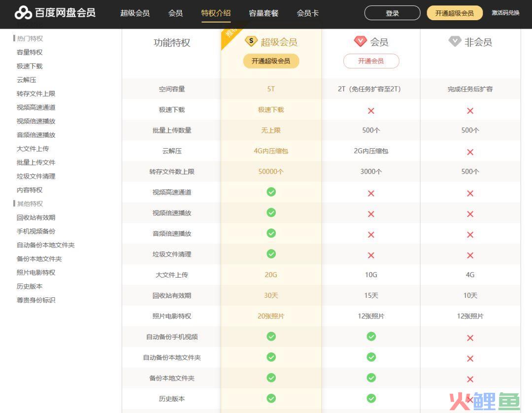Click the gold S super member badge icon

(251, 42)
